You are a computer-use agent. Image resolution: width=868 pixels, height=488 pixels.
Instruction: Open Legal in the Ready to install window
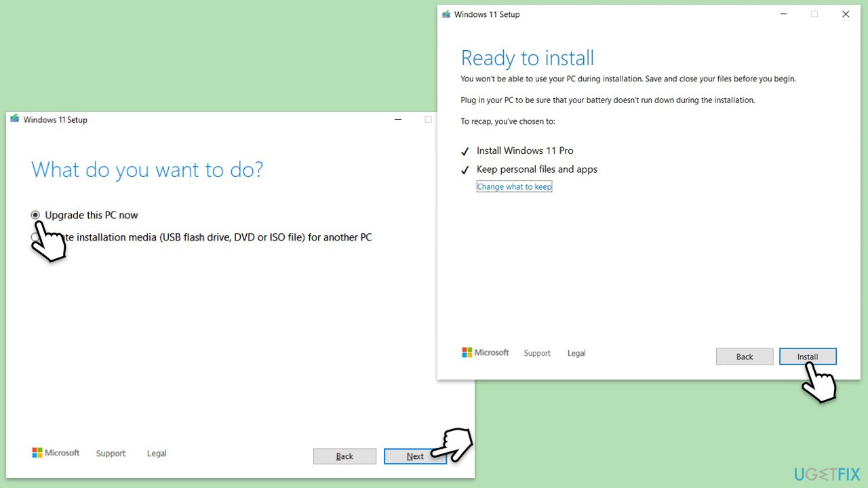576,352
